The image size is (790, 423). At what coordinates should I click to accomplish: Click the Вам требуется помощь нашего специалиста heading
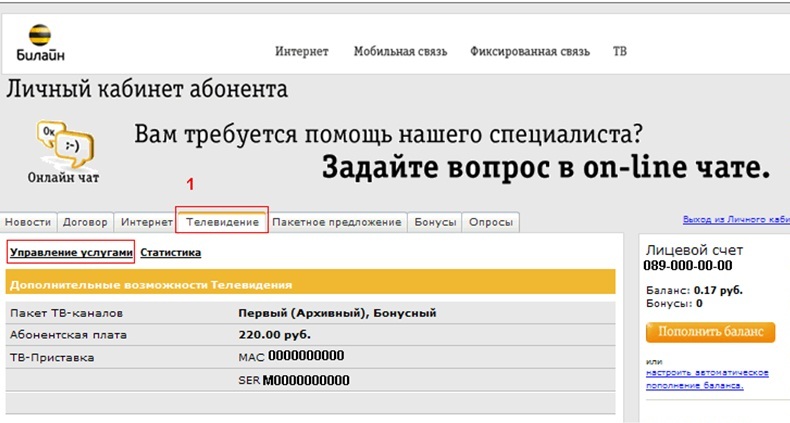388,134
